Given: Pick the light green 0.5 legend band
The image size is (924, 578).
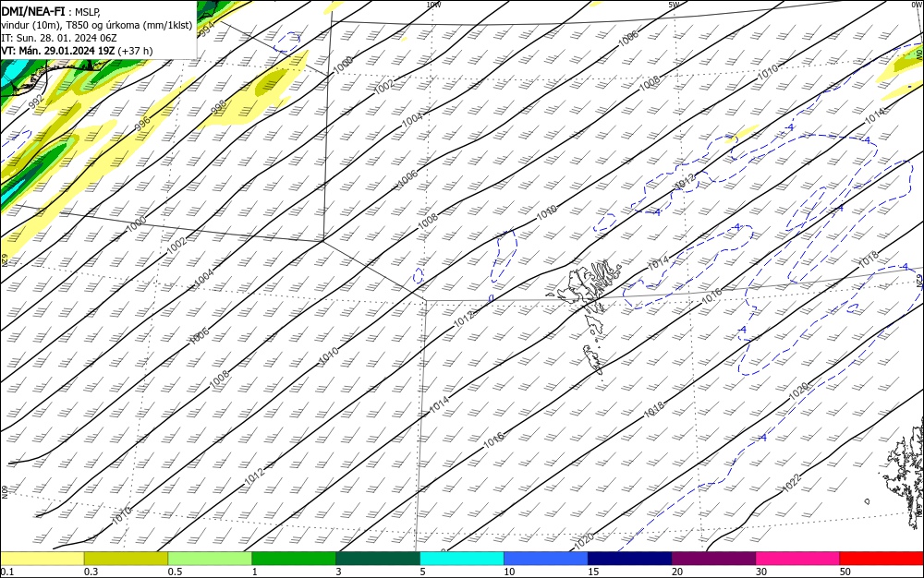Looking at the screenshot, I should point(210,559).
